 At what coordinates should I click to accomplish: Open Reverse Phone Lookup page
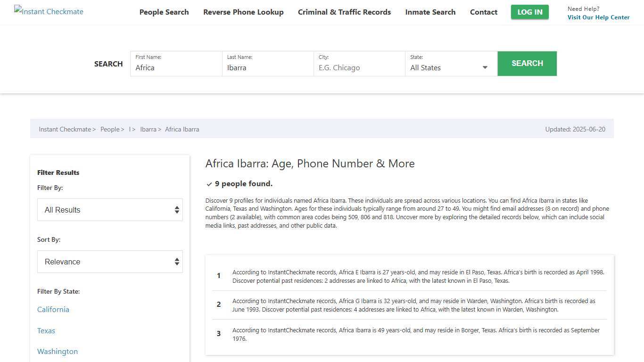[243, 12]
